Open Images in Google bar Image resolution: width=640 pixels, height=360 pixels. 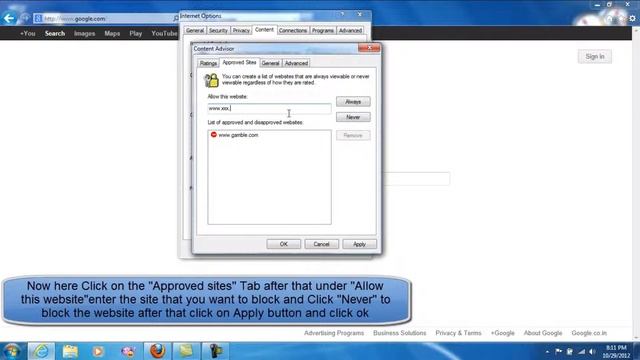click(x=84, y=33)
